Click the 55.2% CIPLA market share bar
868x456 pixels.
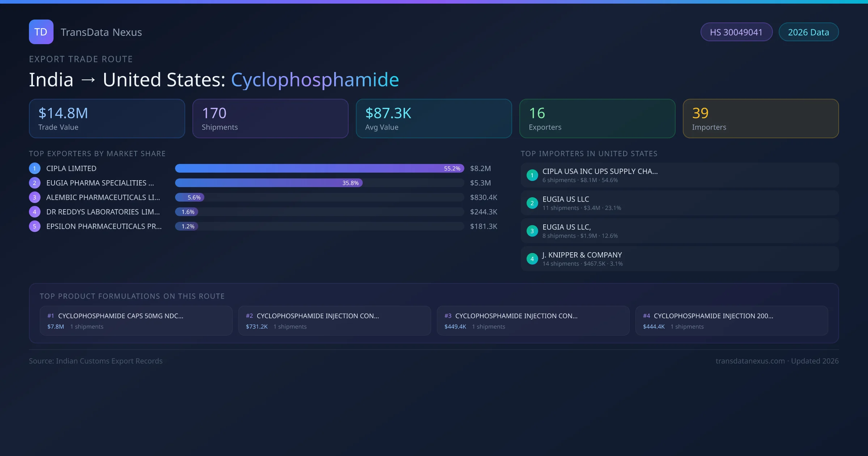[319, 168]
